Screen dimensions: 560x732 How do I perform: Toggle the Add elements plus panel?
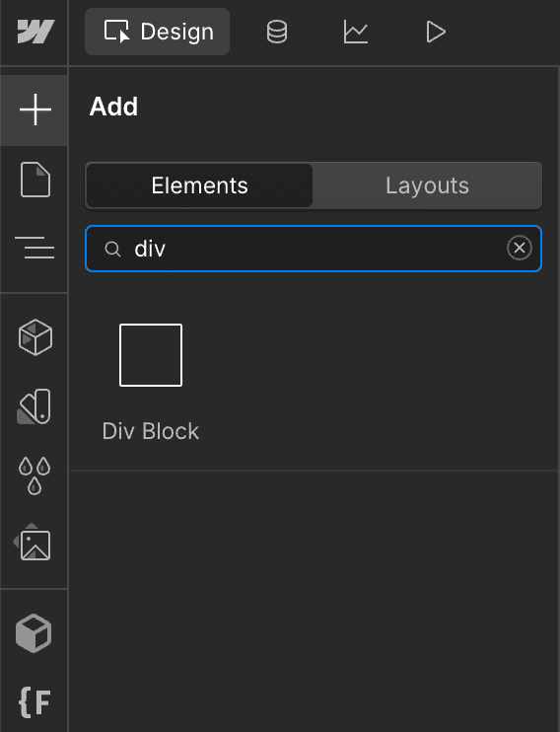point(35,110)
